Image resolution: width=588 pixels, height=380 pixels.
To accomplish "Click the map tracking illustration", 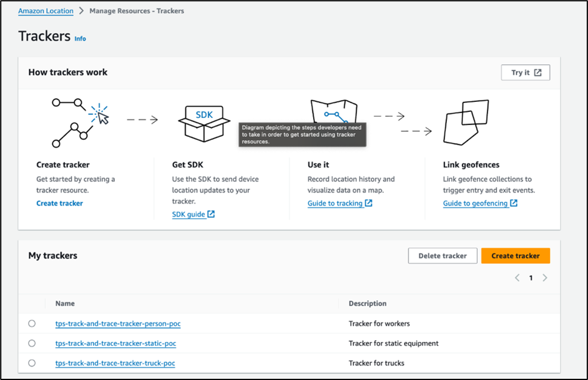I will 334,111.
